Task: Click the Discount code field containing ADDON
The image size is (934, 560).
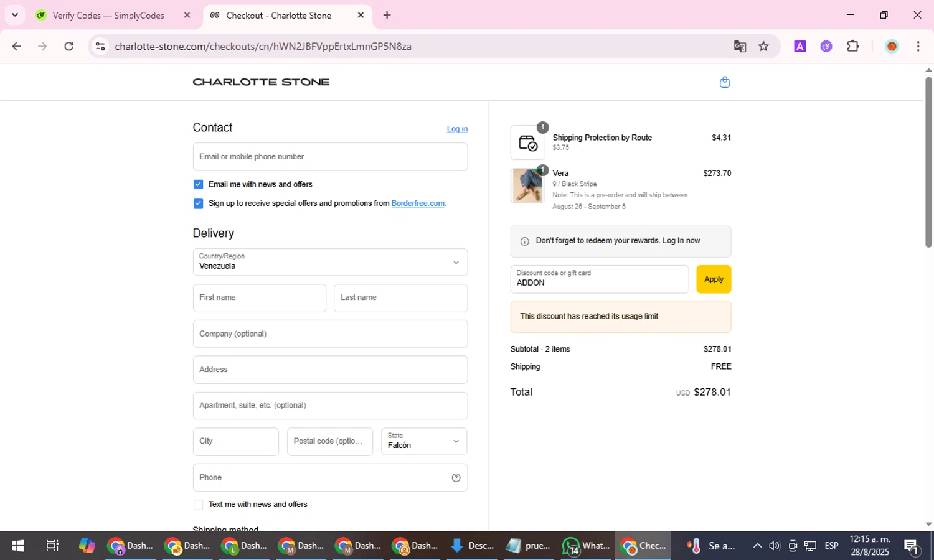Action: (x=600, y=279)
